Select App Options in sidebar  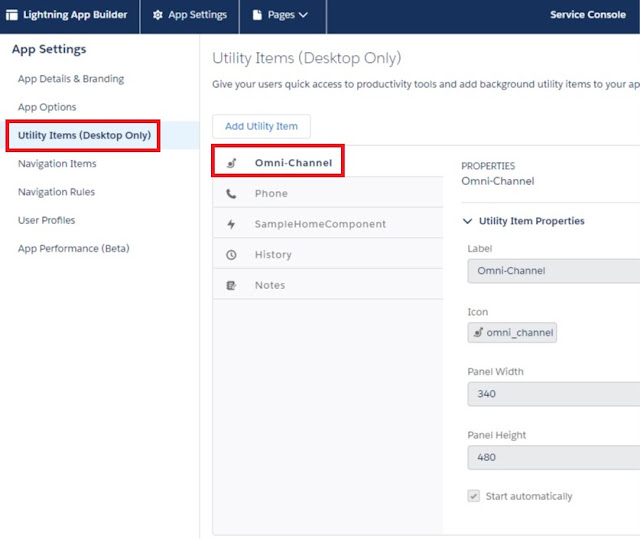click(x=47, y=107)
